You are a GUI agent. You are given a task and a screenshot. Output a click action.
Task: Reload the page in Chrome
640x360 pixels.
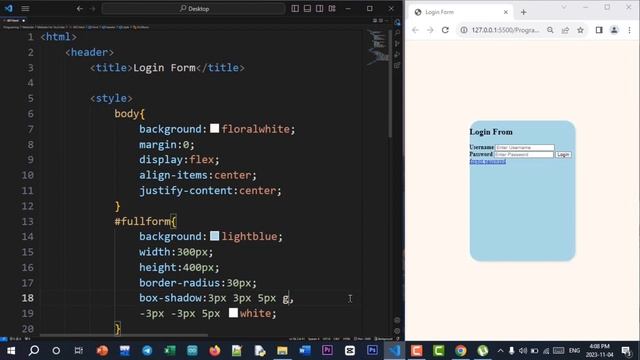click(445, 30)
